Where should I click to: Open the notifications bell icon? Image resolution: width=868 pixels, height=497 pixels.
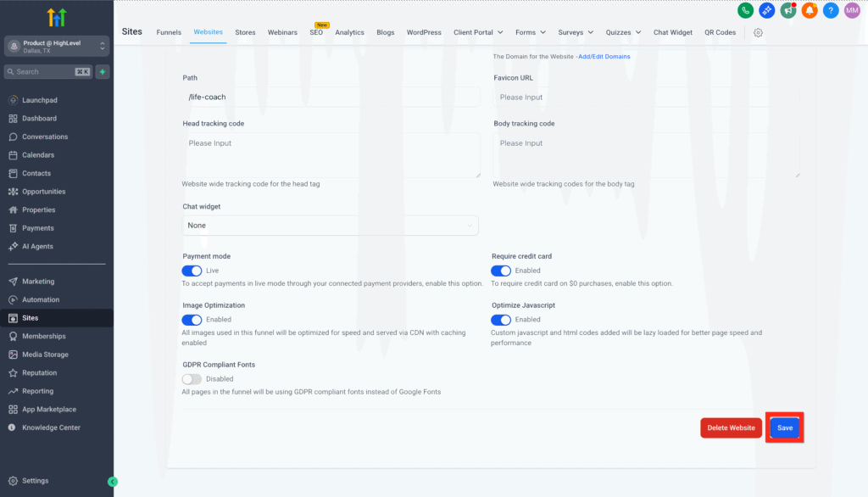(x=809, y=10)
